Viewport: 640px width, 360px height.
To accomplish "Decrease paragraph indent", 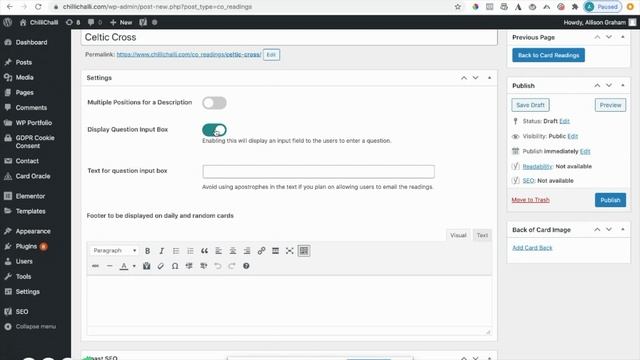I will (189, 266).
